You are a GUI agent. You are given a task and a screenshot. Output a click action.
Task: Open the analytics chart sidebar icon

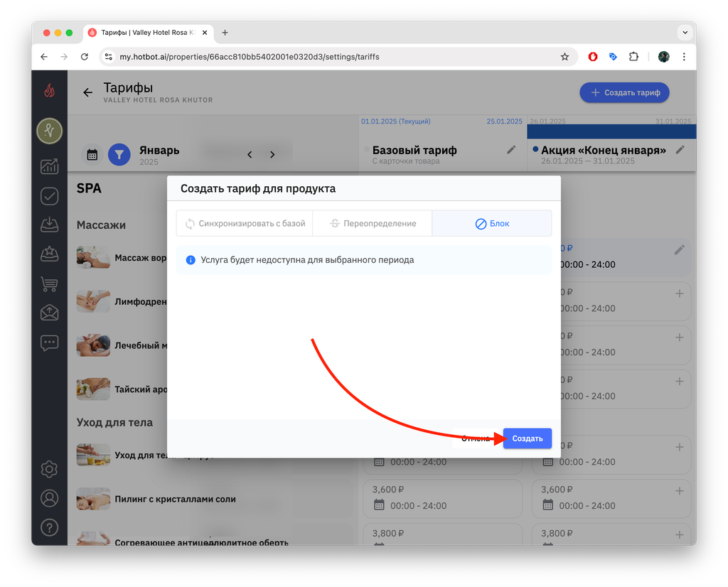49,166
